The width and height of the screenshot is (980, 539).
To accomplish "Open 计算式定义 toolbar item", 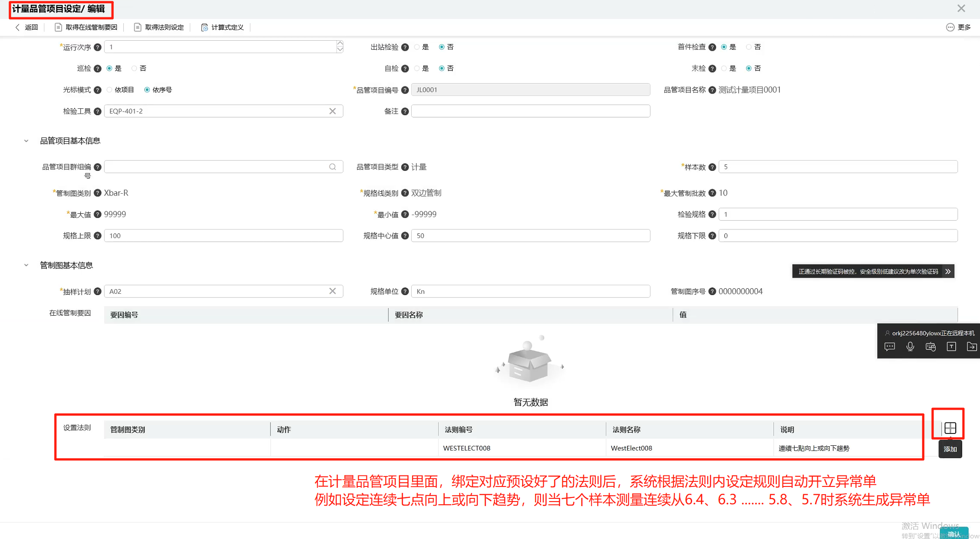I will 222,27.
